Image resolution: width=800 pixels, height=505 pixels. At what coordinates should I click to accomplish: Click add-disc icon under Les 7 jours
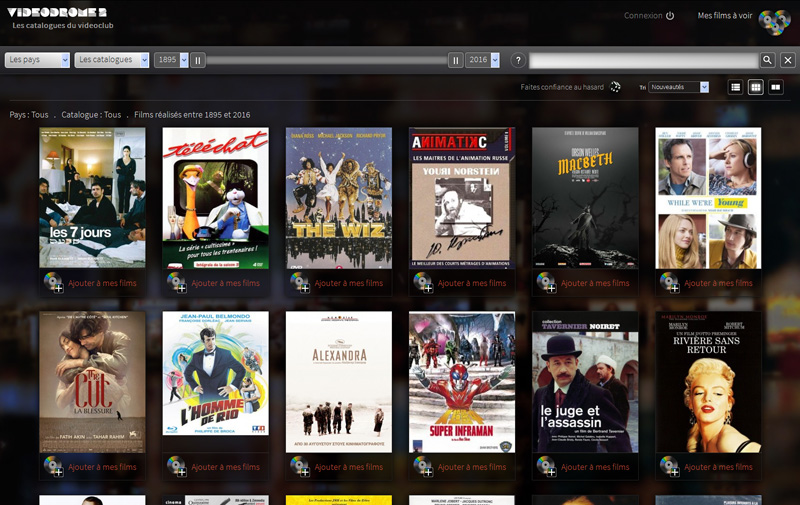(54, 282)
